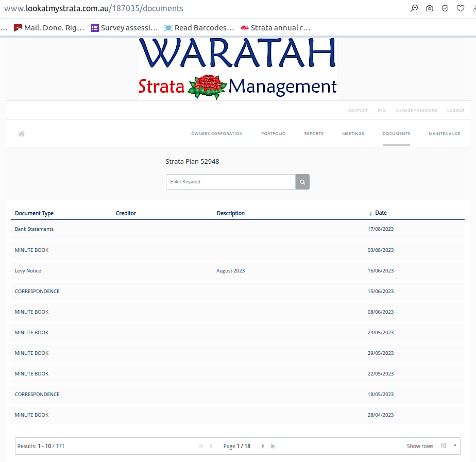The height and width of the screenshot is (462, 476).
Task: Open the MINUTE BOOK dated 03/08/2023
Action: tap(237, 250)
